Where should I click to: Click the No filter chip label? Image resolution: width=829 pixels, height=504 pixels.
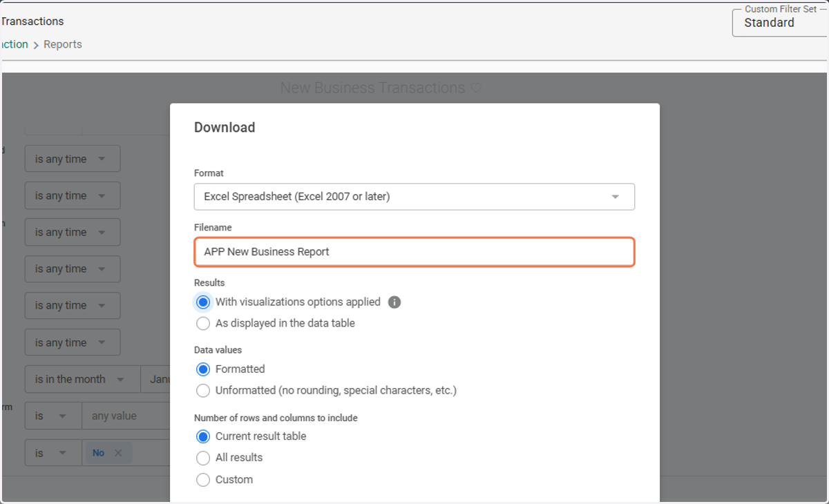click(99, 453)
